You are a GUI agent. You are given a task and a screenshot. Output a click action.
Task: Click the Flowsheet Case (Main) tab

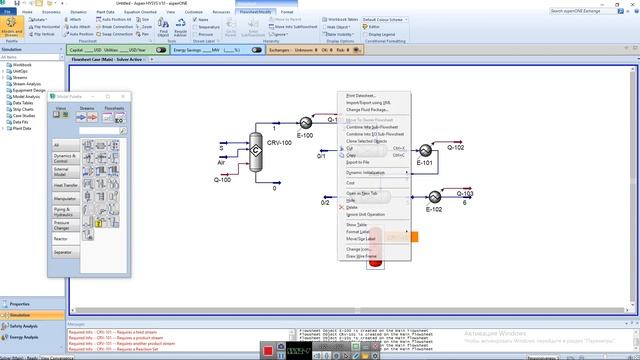click(107, 60)
